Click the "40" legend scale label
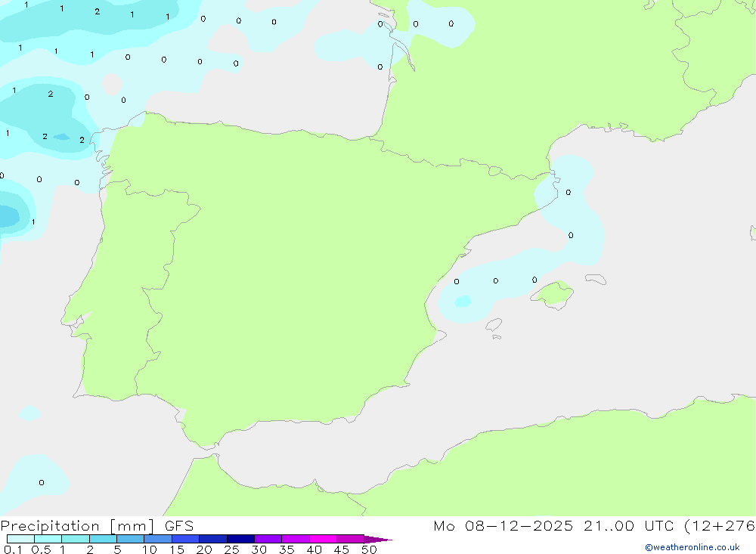This screenshot has width=756, height=554. [x=314, y=549]
